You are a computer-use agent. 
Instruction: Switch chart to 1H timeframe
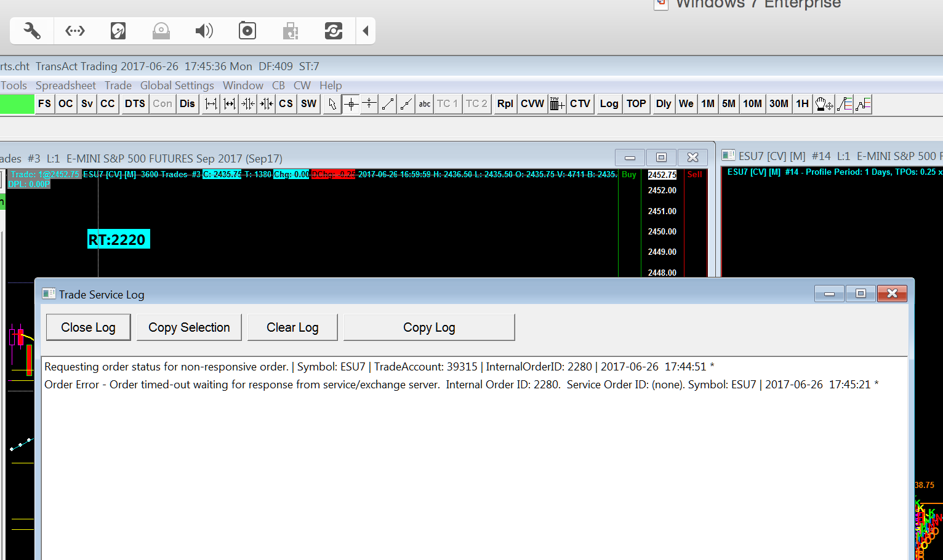click(802, 104)
